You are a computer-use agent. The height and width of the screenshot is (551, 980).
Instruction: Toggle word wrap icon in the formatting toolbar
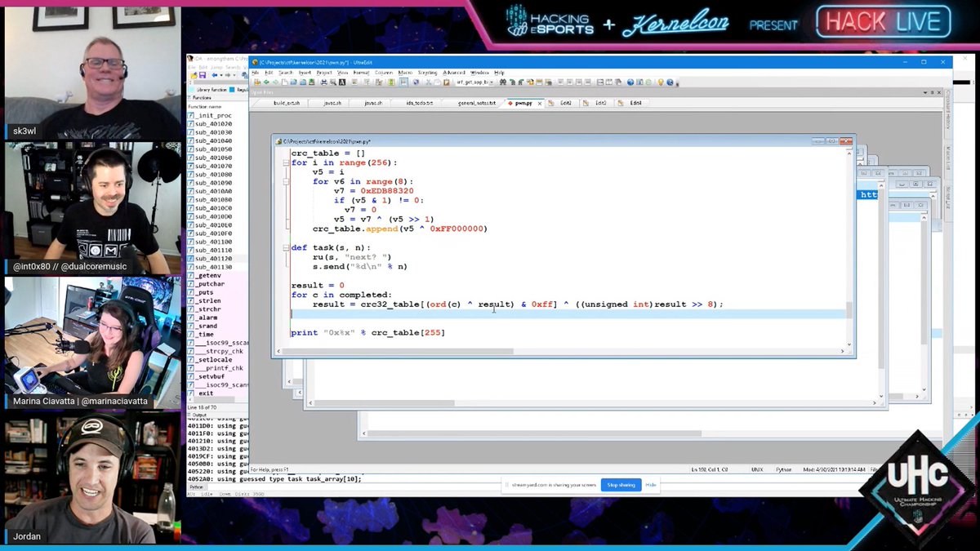point(404,82)
